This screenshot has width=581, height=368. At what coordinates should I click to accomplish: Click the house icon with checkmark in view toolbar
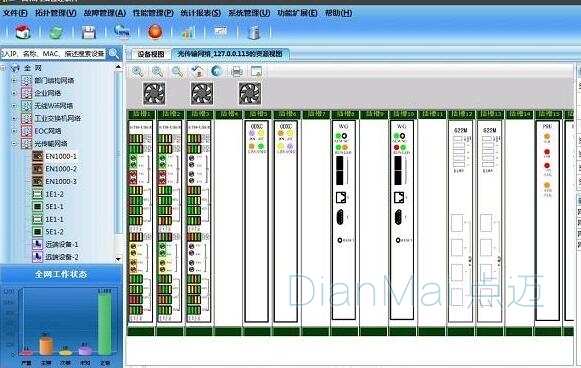point(197,71)
